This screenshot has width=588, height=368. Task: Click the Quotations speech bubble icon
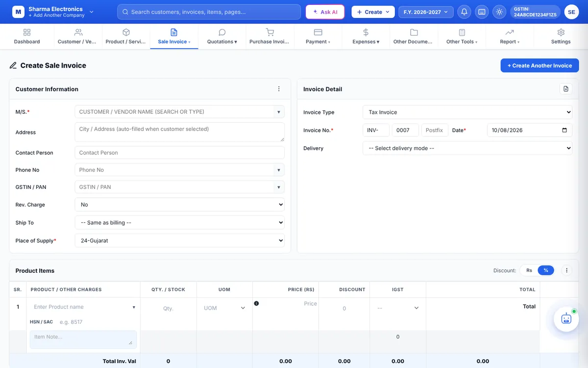(x=222, y=32)
